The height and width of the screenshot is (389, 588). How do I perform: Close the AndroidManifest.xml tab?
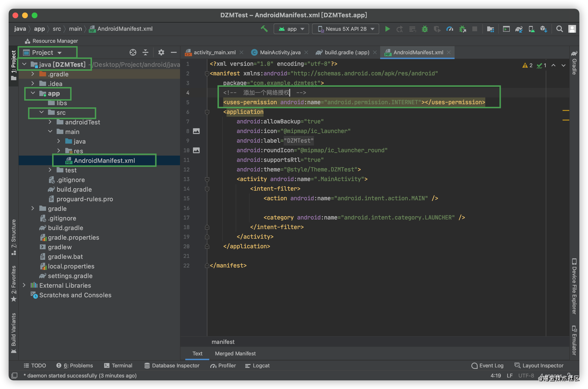(448, 52)
